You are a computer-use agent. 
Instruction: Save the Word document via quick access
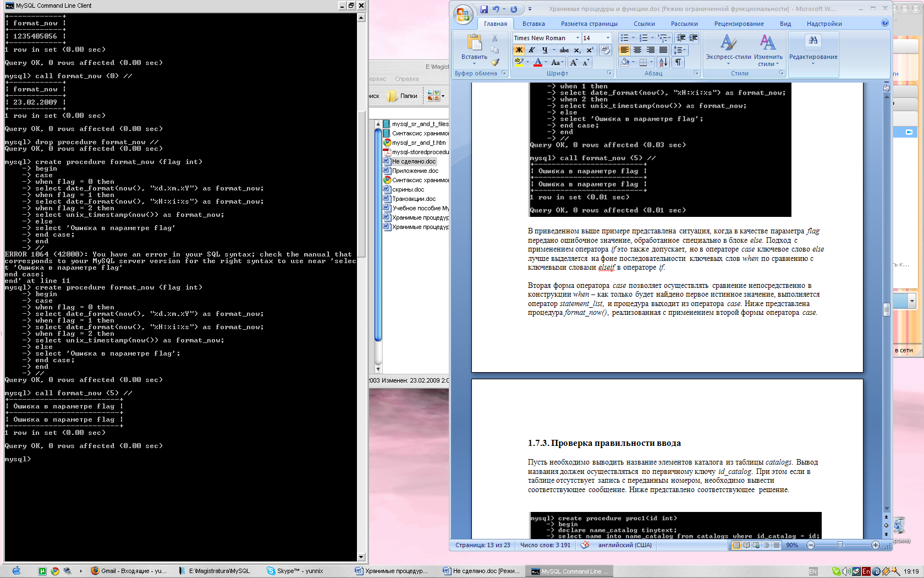(484, 9)
